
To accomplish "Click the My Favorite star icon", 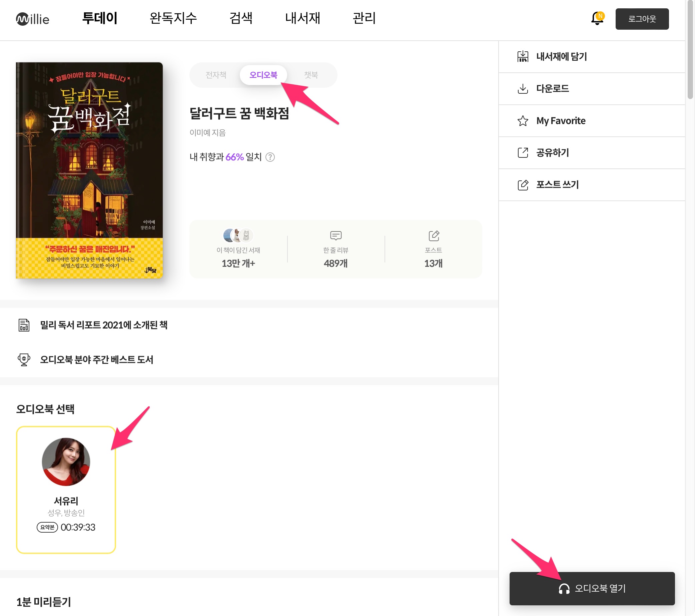I will click(x=523, y=121).
